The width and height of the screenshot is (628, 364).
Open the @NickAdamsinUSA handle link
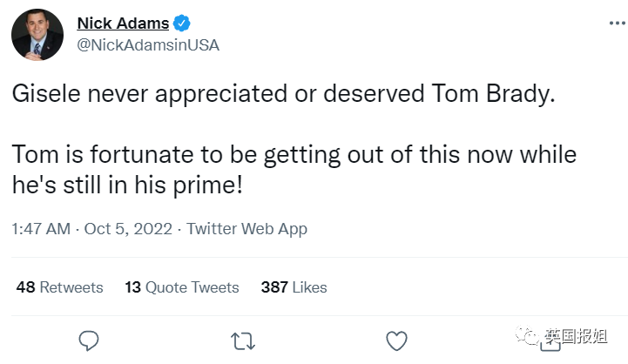148,45
